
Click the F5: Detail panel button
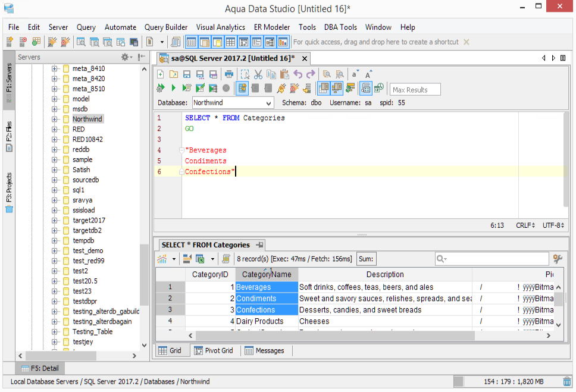tap(40, 368)
